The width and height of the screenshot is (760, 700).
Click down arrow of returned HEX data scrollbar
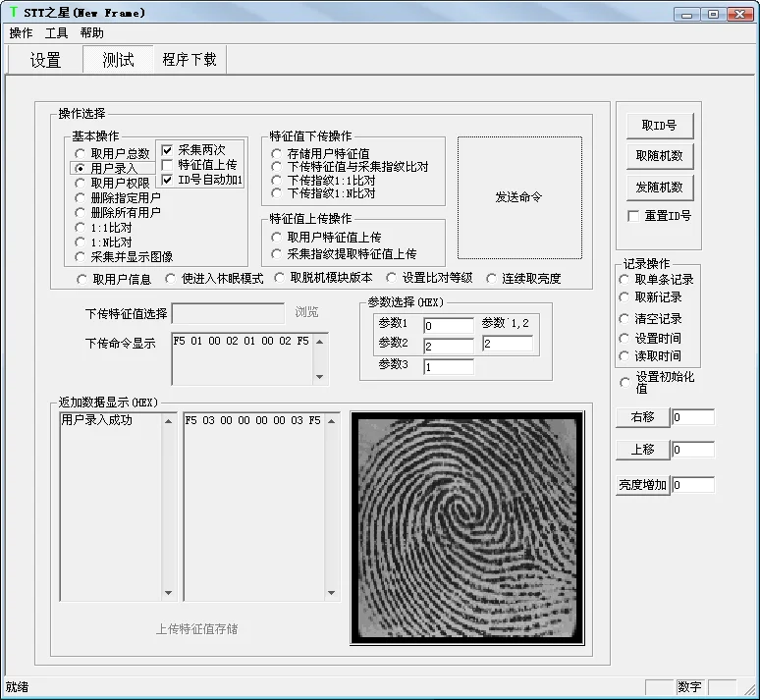point(332,593)
